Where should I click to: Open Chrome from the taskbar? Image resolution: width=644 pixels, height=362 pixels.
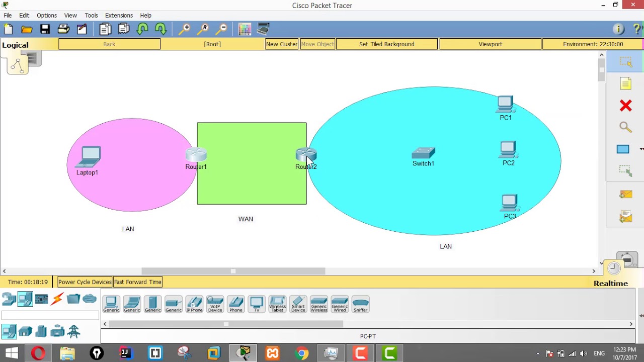(x=302, y=353)
